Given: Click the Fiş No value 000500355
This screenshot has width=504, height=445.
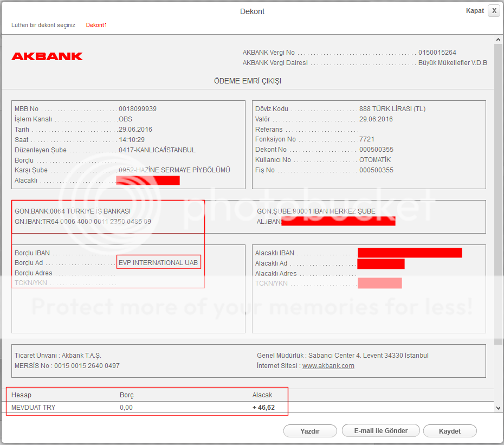Looking at the screenshot, I should pos(376,170).
